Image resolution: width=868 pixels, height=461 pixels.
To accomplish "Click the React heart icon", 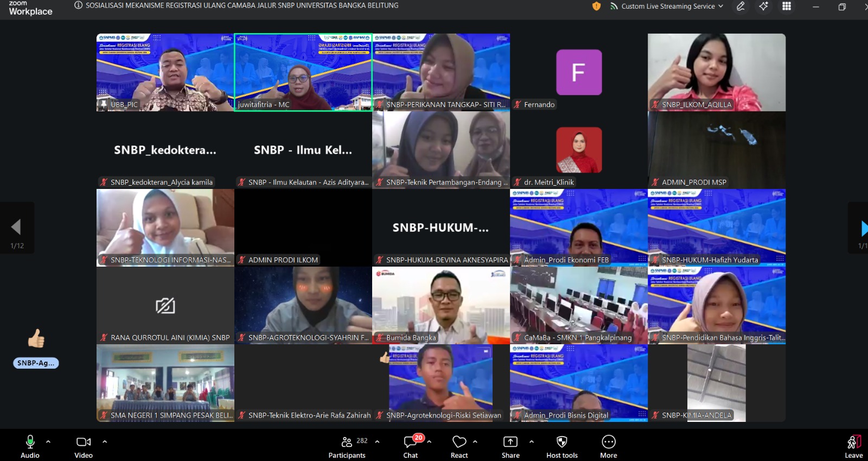I will click(x=459, y=442).
